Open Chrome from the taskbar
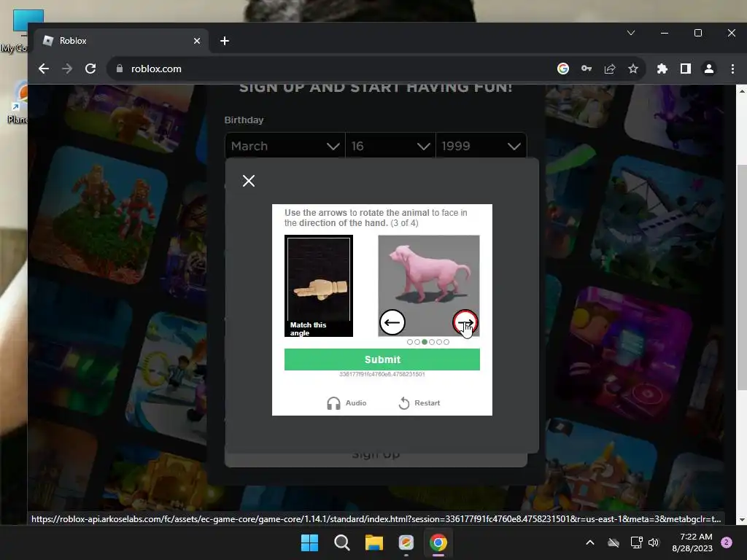Viewport: 747px width, 560px height. click(438, 542)
